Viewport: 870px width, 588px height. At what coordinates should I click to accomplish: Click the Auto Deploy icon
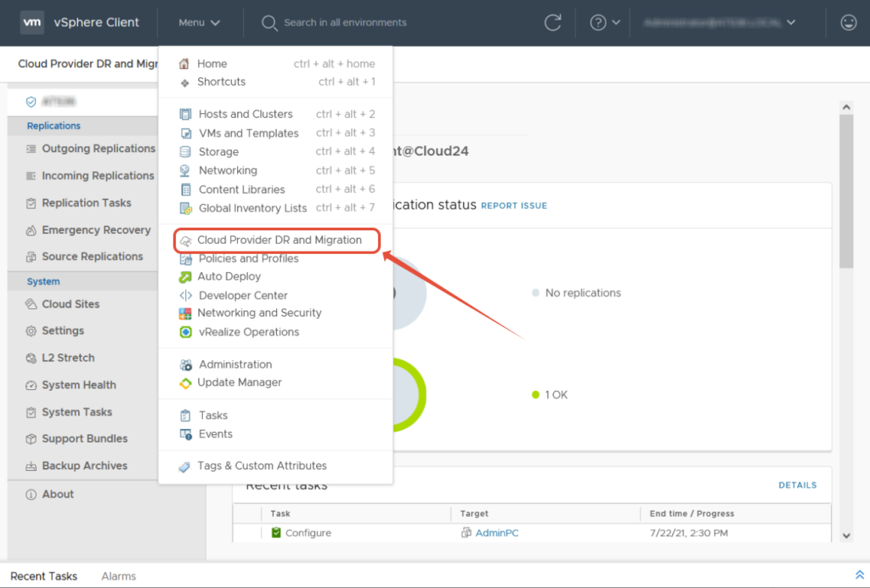(x=185, y=277)
